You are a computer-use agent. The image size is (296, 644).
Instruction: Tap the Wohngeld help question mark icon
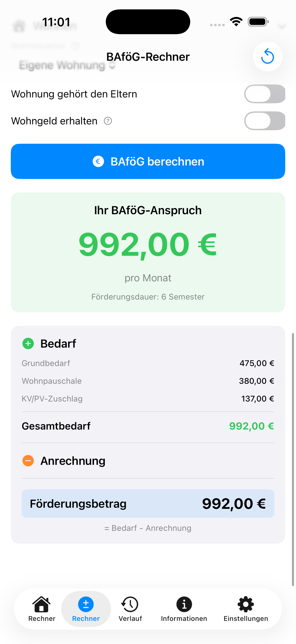tap(108, 121)
